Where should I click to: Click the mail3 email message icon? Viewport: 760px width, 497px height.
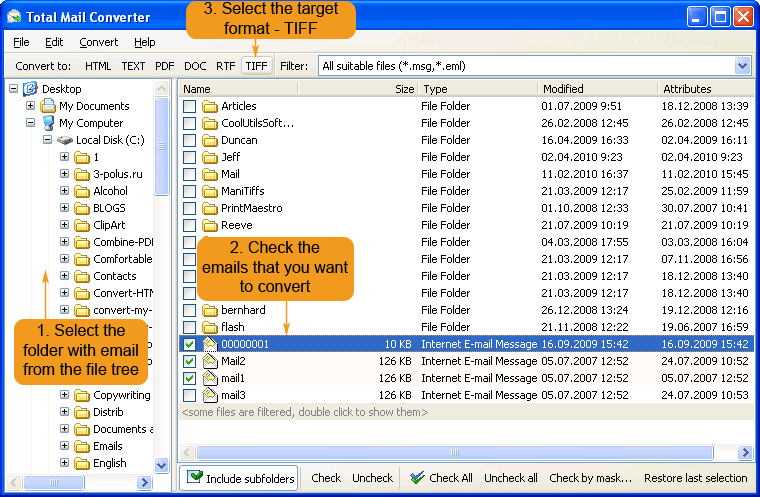click(210, 395)
